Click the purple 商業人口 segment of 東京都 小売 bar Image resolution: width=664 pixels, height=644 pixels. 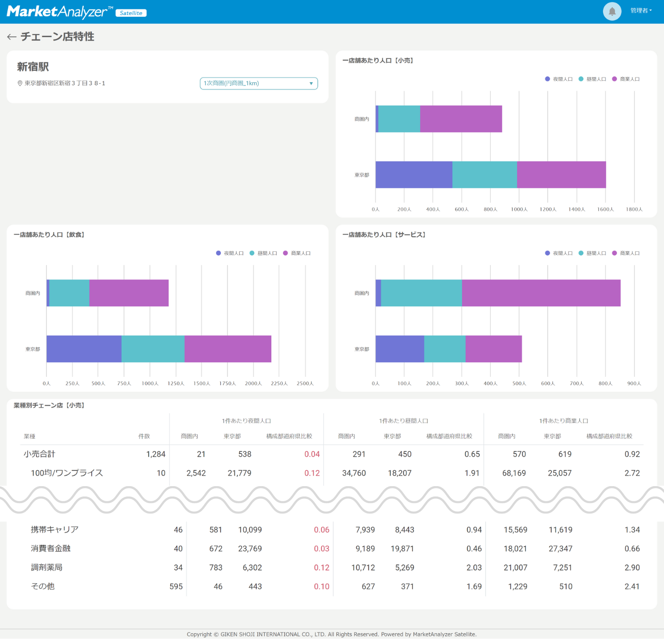coord(562,175)
